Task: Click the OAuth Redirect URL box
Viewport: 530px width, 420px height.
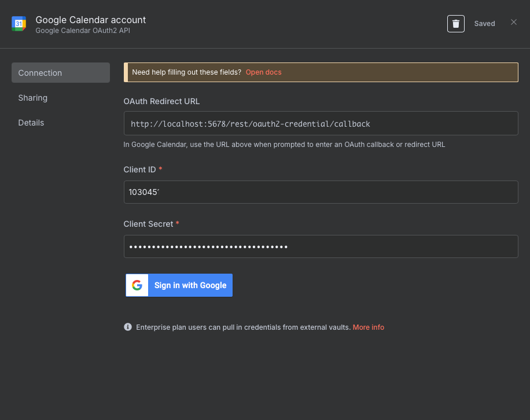Action: 321,123
